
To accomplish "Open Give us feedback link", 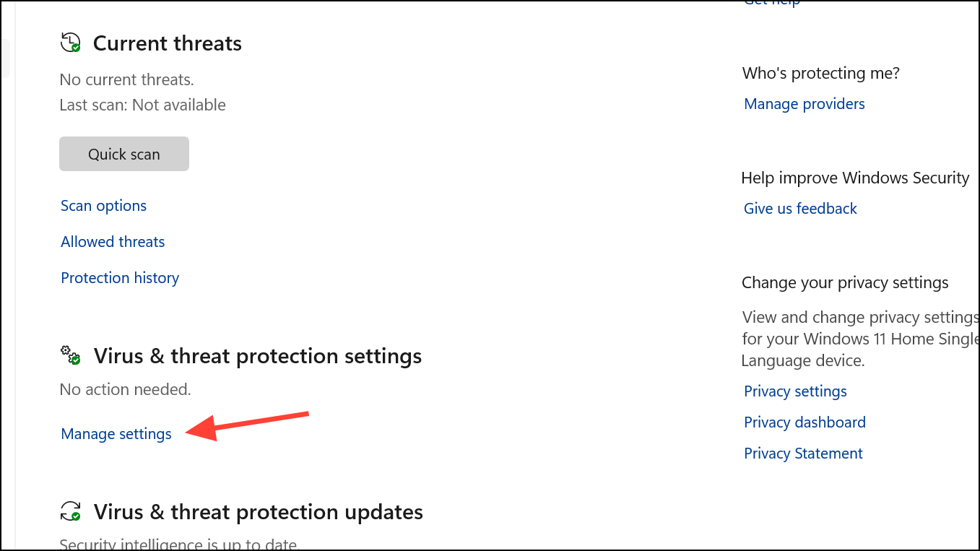I will 800,209.
